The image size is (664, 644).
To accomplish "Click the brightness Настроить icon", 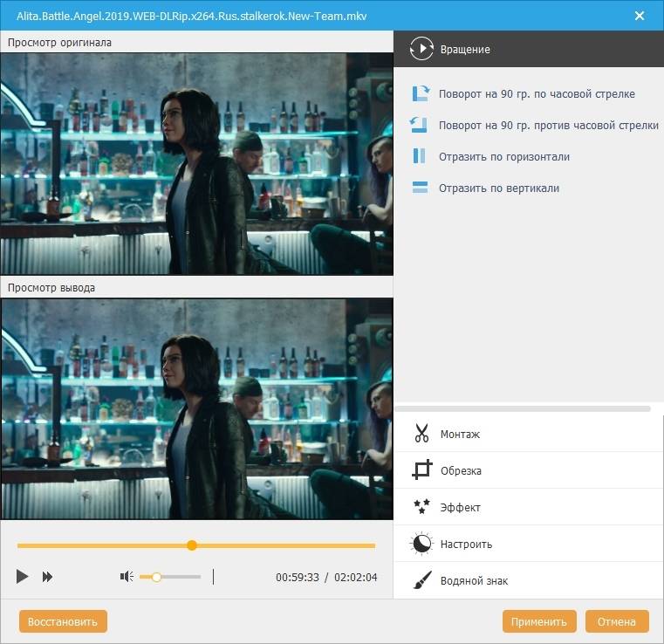I will [421, 544].
